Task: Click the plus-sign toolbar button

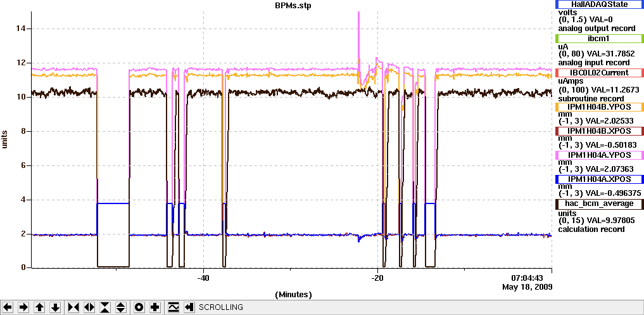Action: pyautogui.click(x=155, y=307)
